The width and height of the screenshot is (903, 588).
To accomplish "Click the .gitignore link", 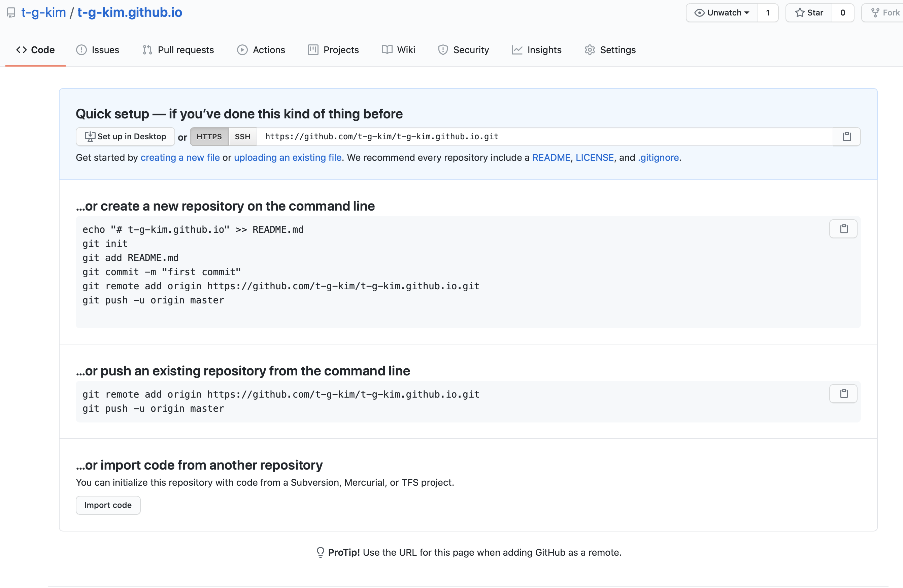I will click(658, 158).
